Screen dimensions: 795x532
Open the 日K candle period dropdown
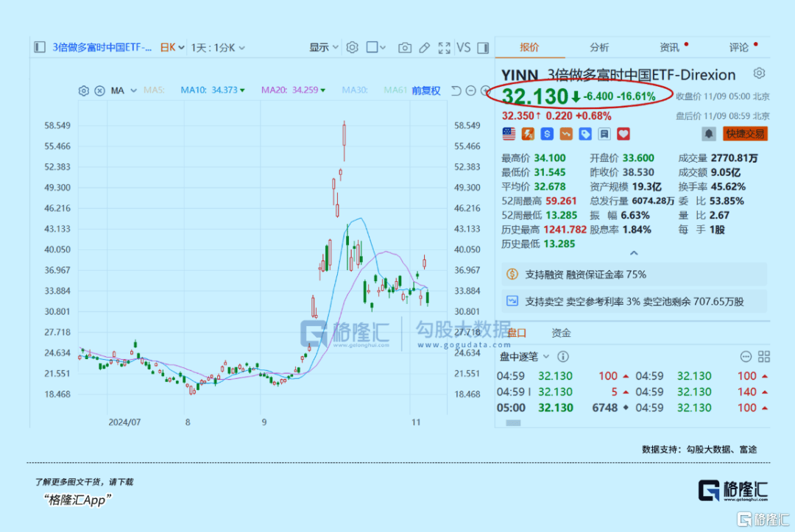point(169,46)
